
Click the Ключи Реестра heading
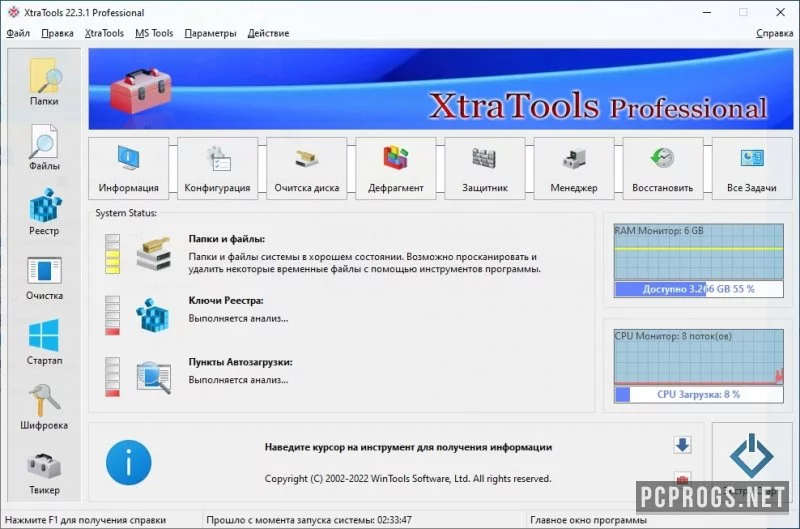226,300
